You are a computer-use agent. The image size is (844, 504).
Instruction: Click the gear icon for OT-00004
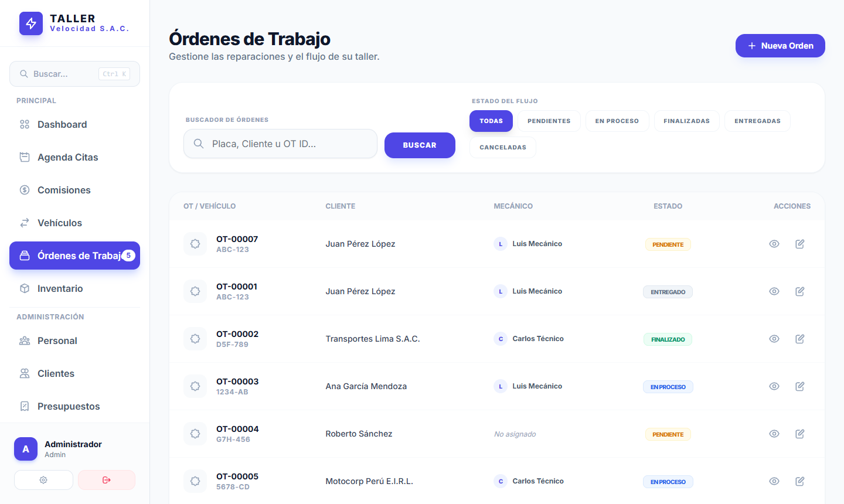pyautogui.click(x=195, y=434)
